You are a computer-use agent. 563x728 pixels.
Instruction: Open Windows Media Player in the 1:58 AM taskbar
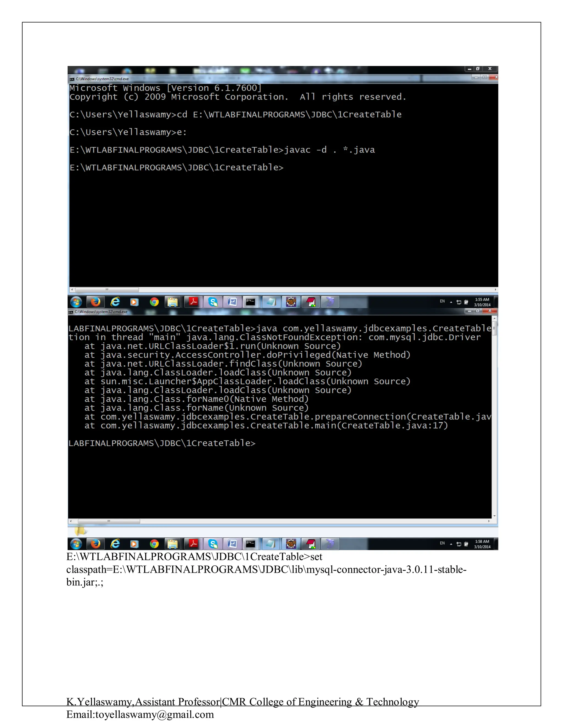point(134,544)
